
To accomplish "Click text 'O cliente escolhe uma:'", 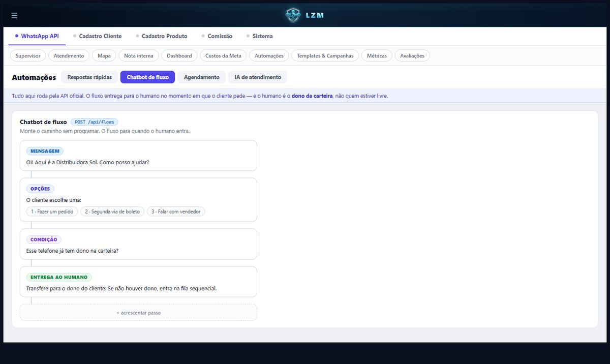I will (x=54, y=200).
